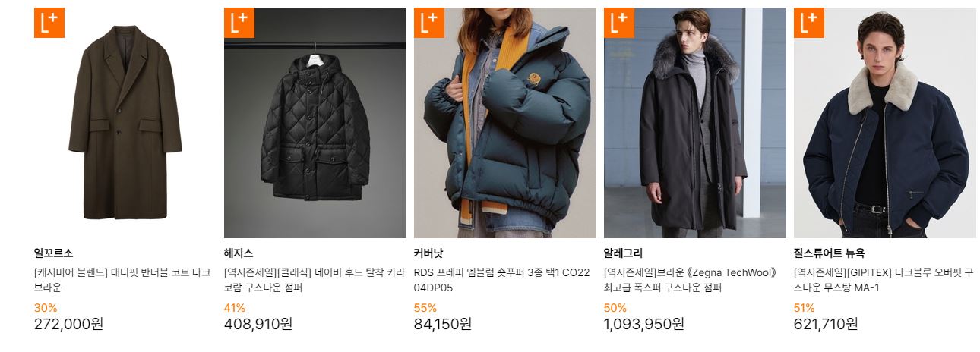Select the 헤지스 brand name
The width and height of the screenshot is (980, 352).
[x=239, y=253]
